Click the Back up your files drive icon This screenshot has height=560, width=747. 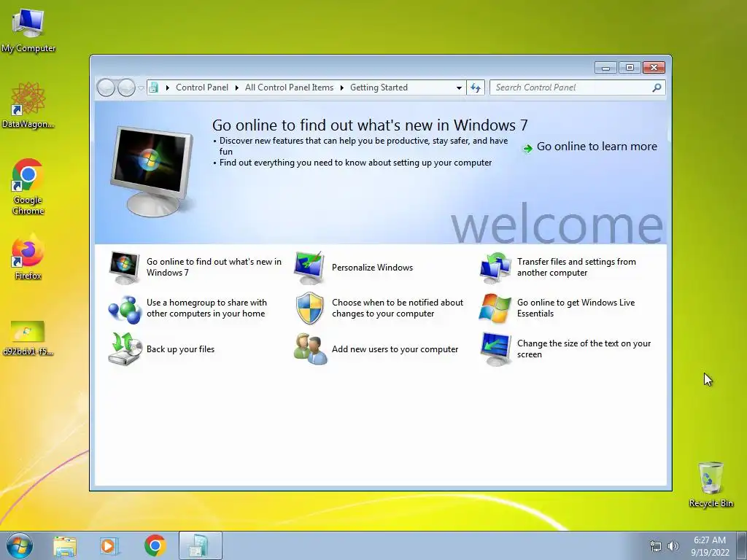click(x=125, y=349)
